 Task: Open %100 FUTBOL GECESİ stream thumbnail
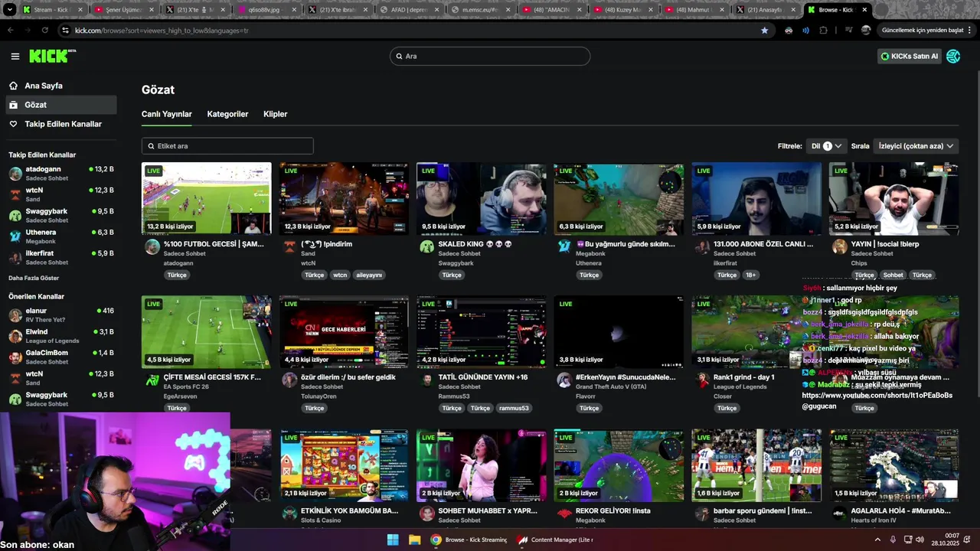click(x=207, y=198)
